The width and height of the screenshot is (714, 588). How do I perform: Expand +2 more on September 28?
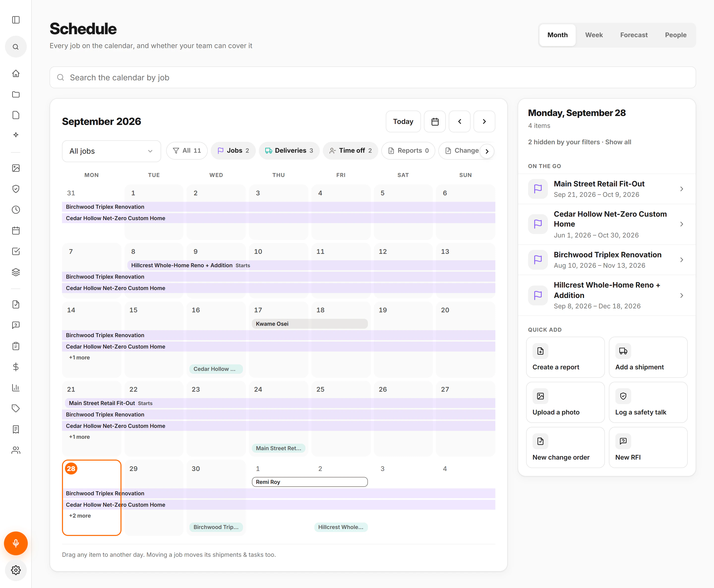tap(80, 516)
